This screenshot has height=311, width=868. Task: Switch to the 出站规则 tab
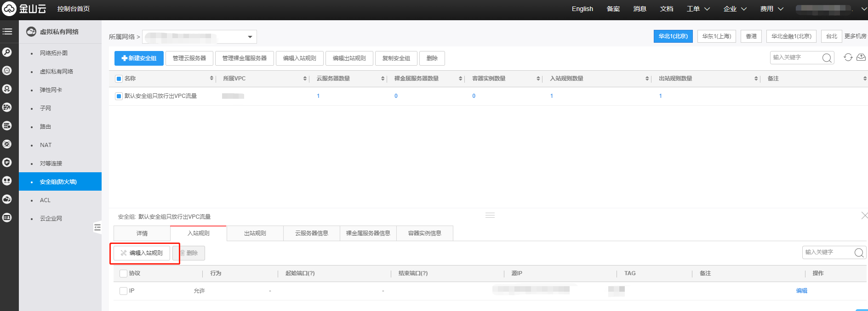[x=255, y=233]
